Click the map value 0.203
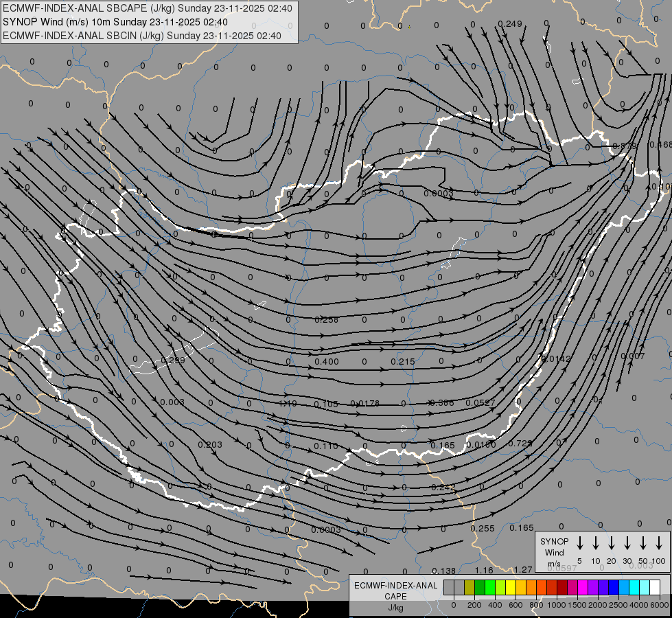The image size is (672, 618). point(210,445)
